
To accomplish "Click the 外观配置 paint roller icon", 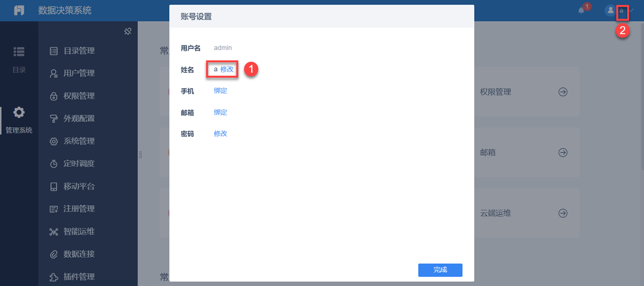I will 54,119.
